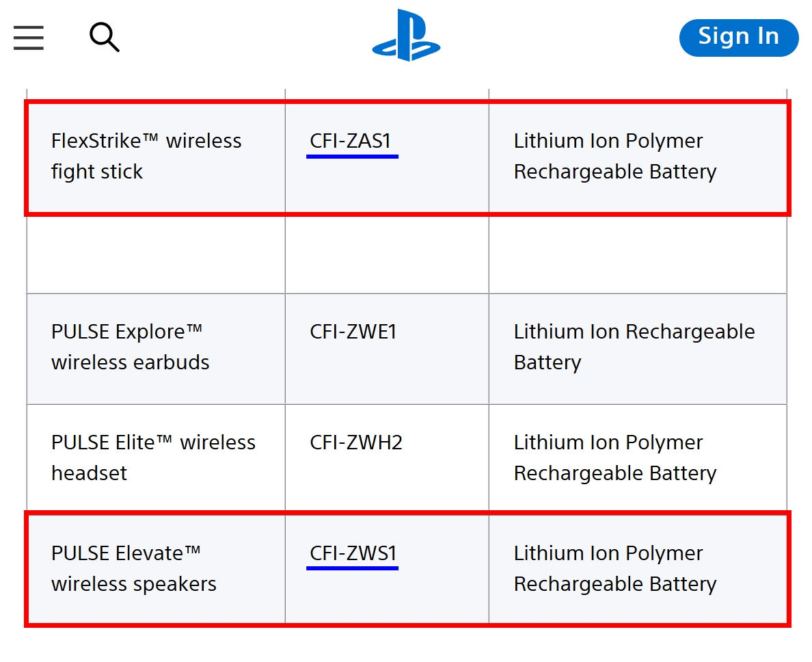The height and width of the screenshot is (662, 812).
Task: Click the empty cell below CFI-ZAS1
Action: 387,254
